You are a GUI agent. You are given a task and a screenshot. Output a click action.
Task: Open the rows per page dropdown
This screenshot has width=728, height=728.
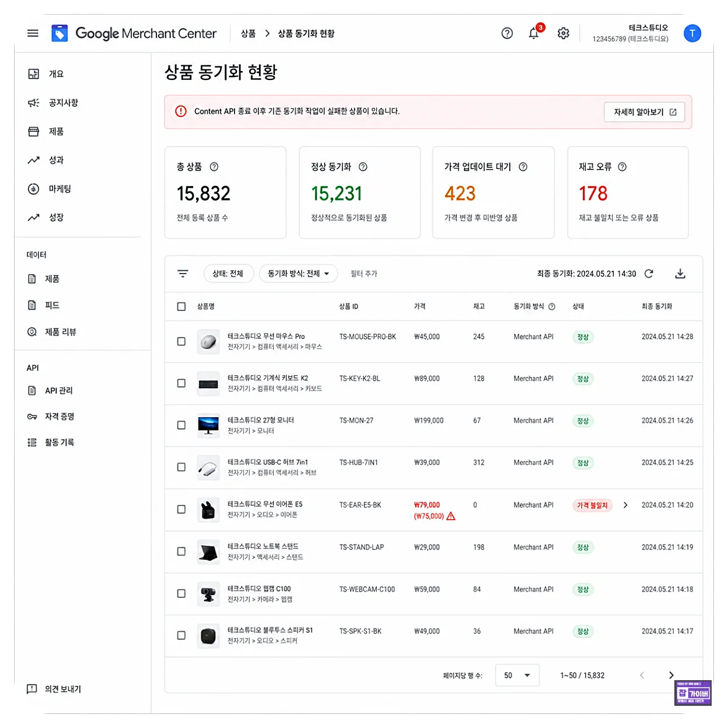pyautogui.click(x=517, y=675)
